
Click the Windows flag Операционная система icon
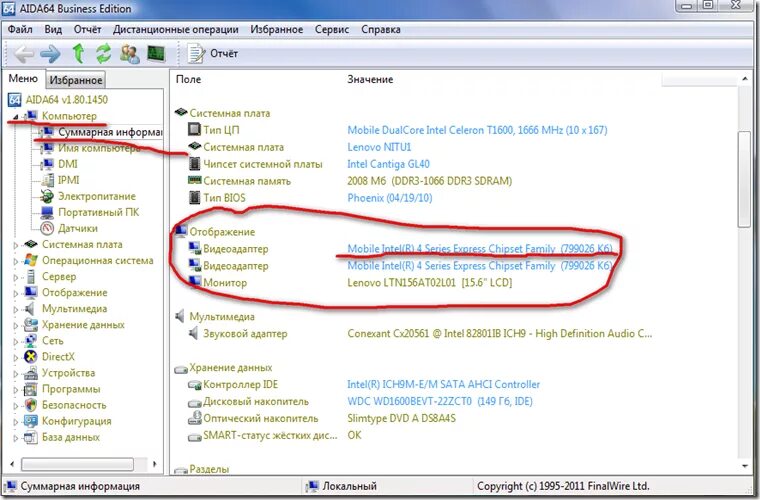click(31, 260)
